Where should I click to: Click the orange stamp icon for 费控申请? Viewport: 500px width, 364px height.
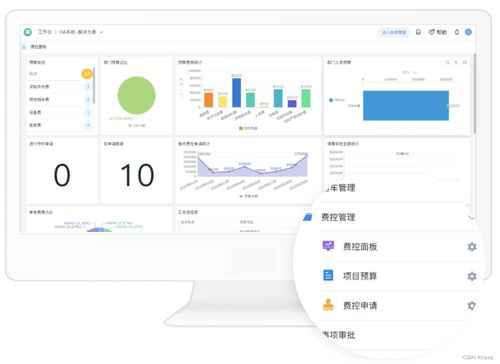point(328,305)
